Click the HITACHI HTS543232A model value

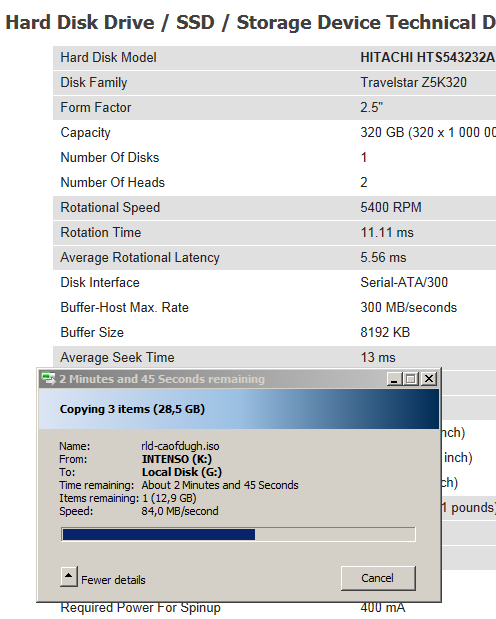coord(428,58)
